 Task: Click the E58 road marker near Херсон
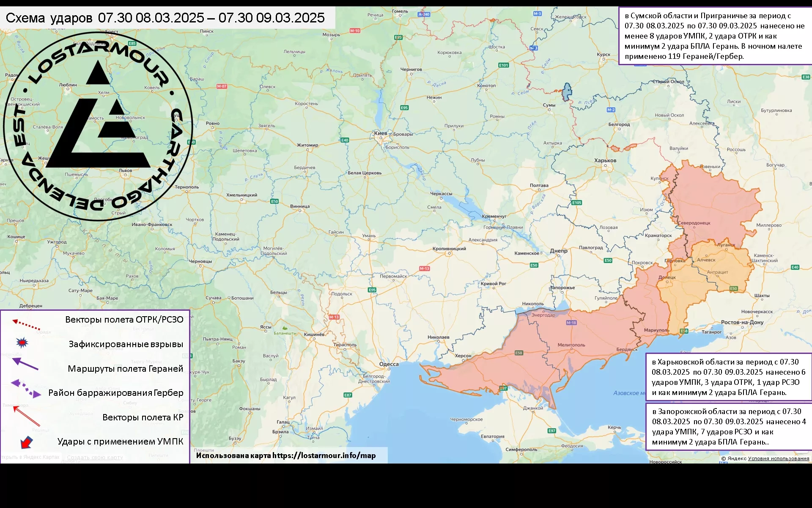click(x=519, y=353)
